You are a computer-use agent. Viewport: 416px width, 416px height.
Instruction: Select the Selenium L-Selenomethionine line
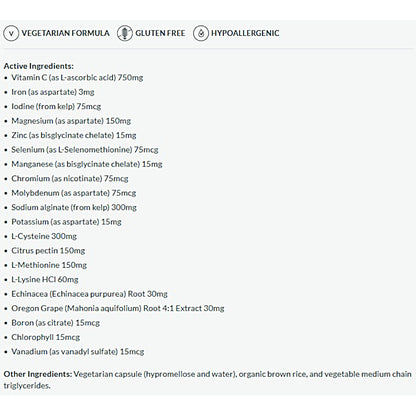(x=85, y=150)
